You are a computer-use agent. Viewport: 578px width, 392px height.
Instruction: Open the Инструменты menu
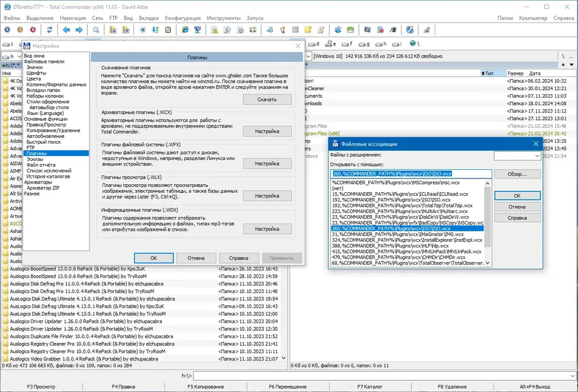click(223, 18)
